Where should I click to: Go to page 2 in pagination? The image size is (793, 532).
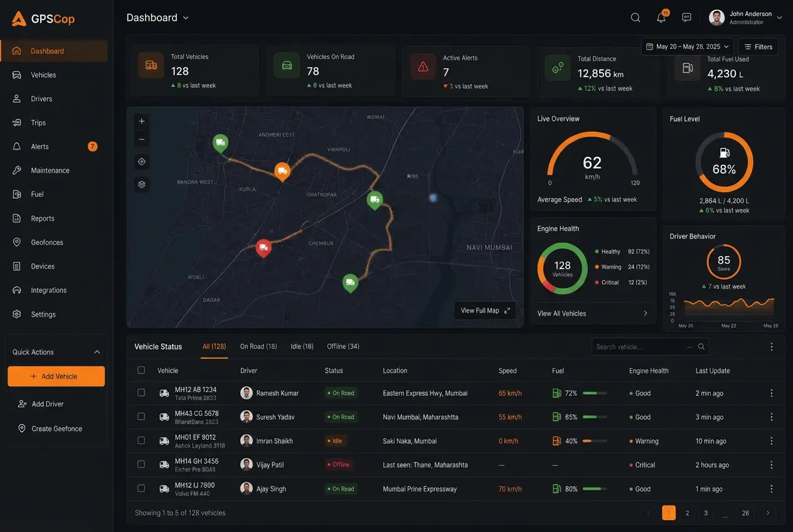688,513
